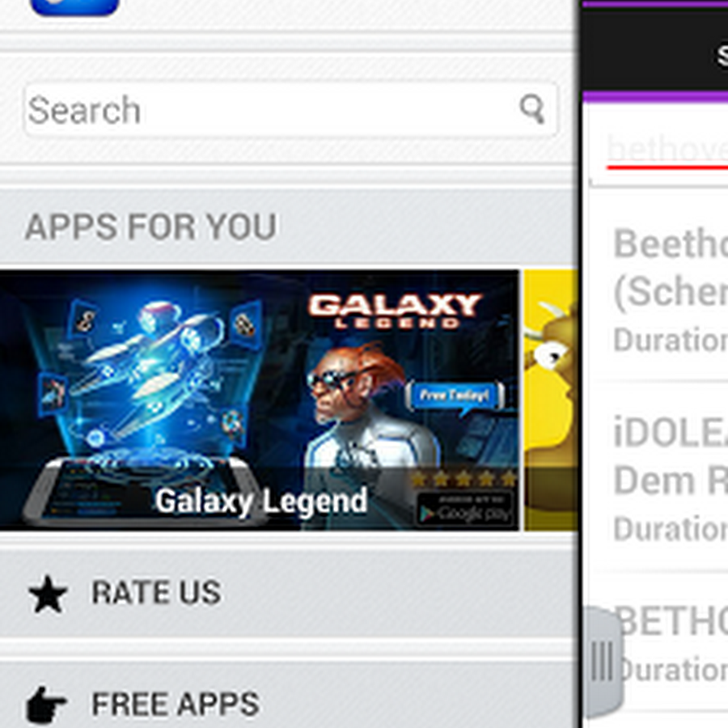The width and height of the screenshot is (728, 728).
Task: Select the Beethoven (Scher... song result
Action: point(658,288)
